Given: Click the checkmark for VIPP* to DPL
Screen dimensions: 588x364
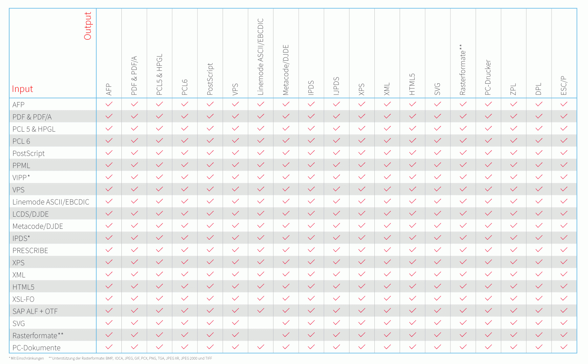Looking at the screenshot, I should tap(539, 177).
